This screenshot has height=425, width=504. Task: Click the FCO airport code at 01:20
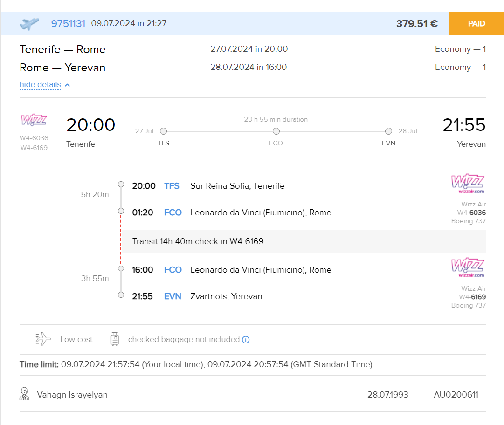click(x=173, y=212)
